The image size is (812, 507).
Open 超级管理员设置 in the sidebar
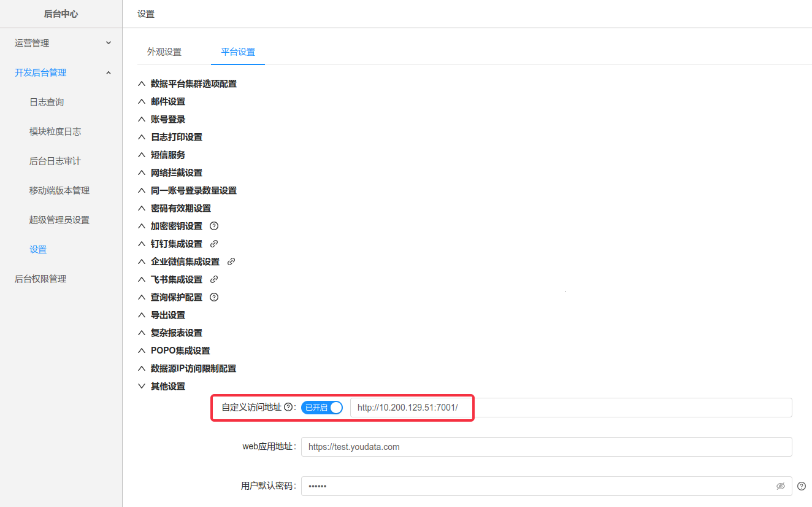click(x=59, y=220)
